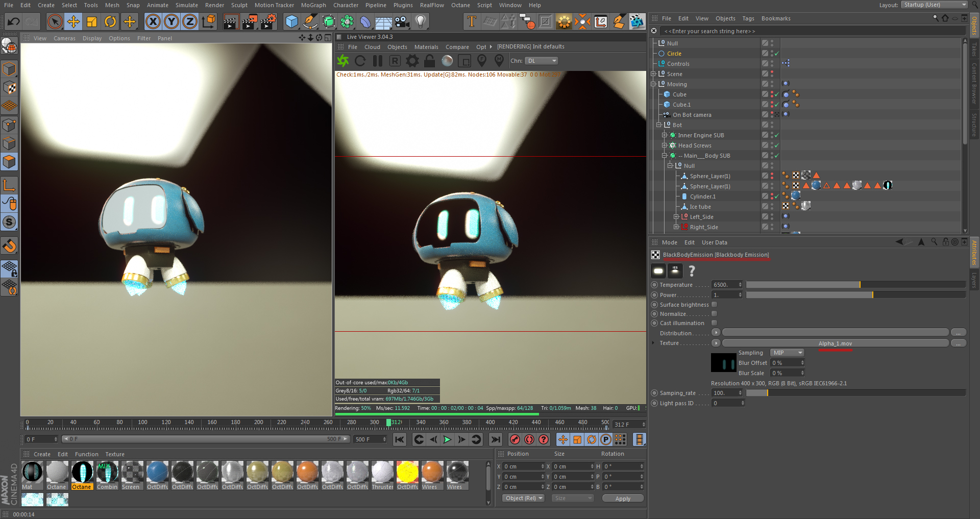The width and height of the screenshot is (980, 519).
Task: Toggle the Cylinder.1 enable checkmark
Action: pyautogui.click(x=777, y=196)
